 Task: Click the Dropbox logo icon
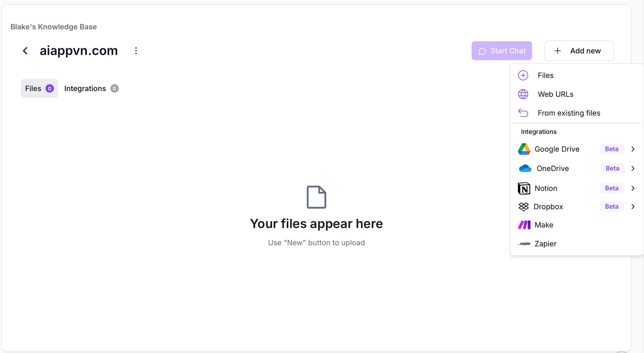[524, 207]
